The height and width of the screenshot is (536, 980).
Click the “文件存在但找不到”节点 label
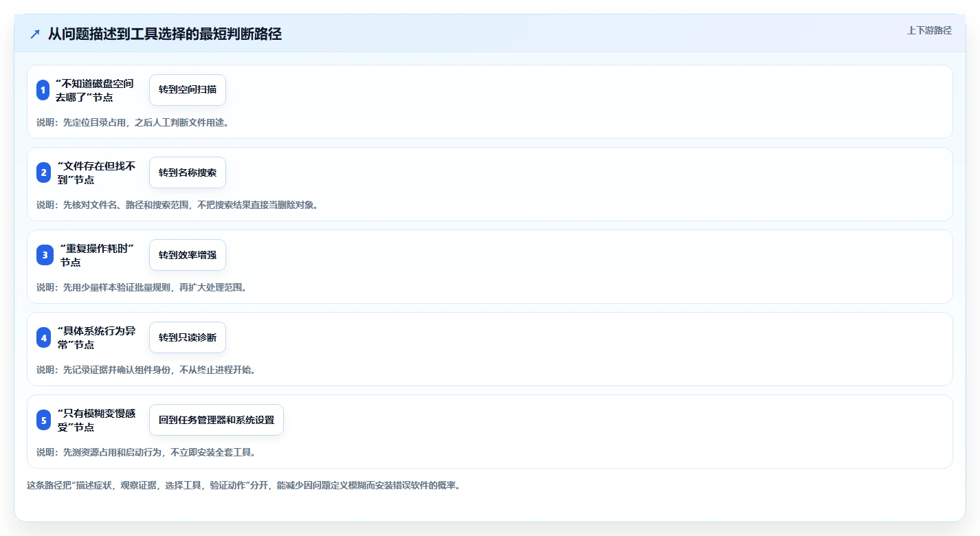coord(97,172)
